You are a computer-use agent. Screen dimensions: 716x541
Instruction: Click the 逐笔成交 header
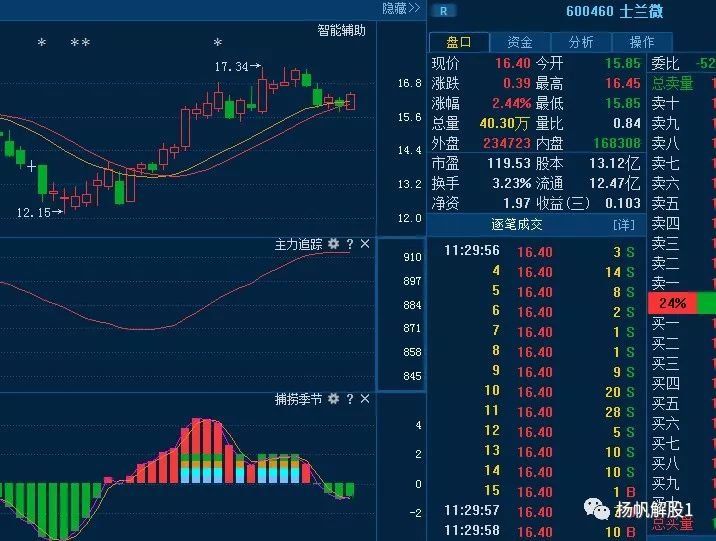point(517,224)
